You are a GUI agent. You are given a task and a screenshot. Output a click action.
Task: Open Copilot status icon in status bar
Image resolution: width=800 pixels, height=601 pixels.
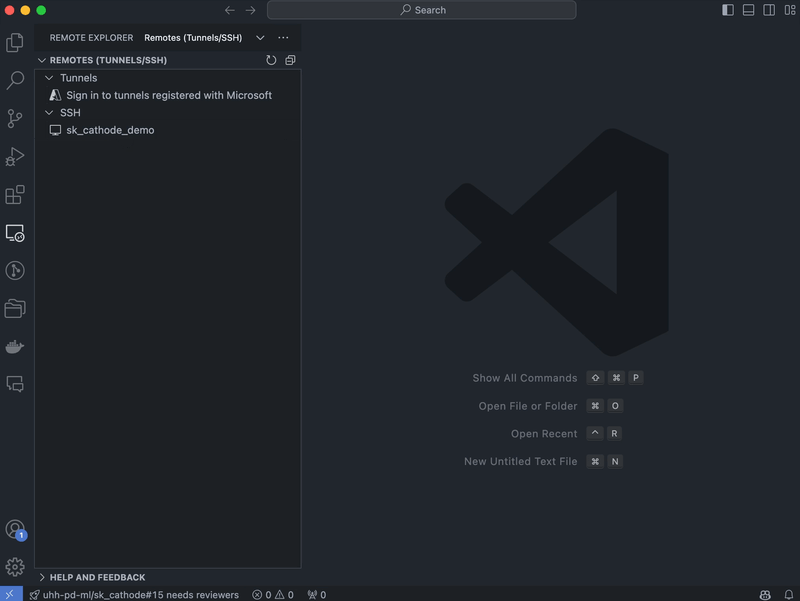pyautogui.click(x=765, y=595)
